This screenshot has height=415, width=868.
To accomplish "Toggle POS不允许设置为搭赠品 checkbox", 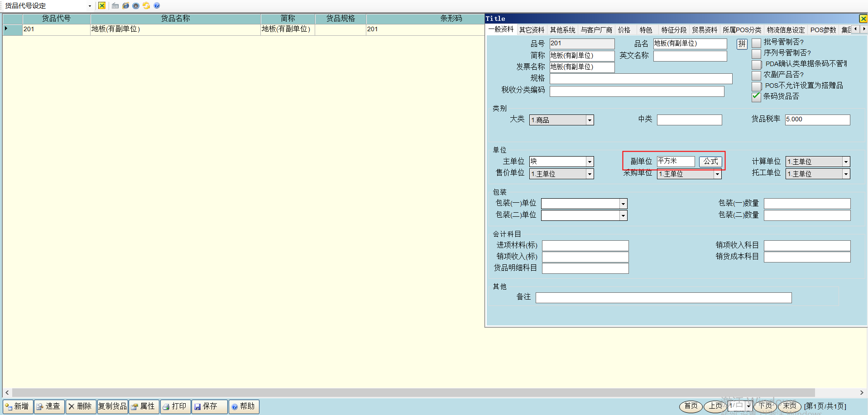I will click(x=756, y=86).
